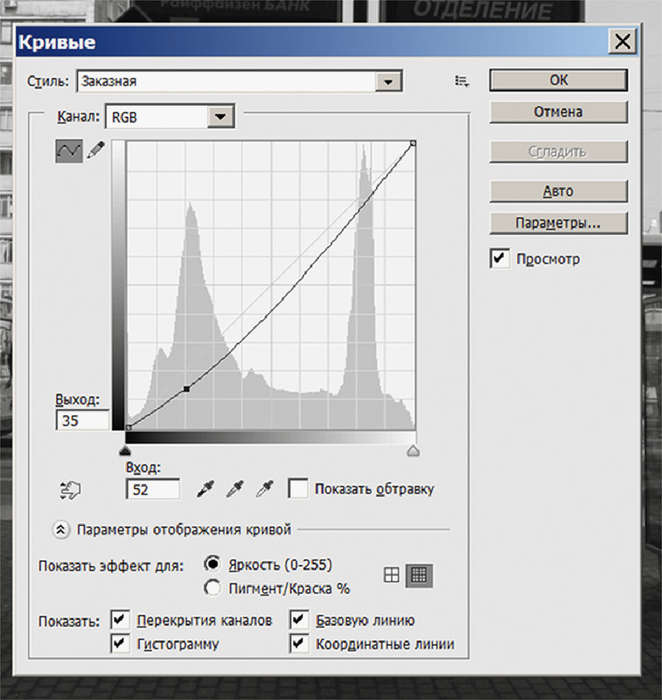This screenshot has height=700, width=662.
Task: Collapse the Параметры отображения кривой section
Action: (x=61, y=529)
